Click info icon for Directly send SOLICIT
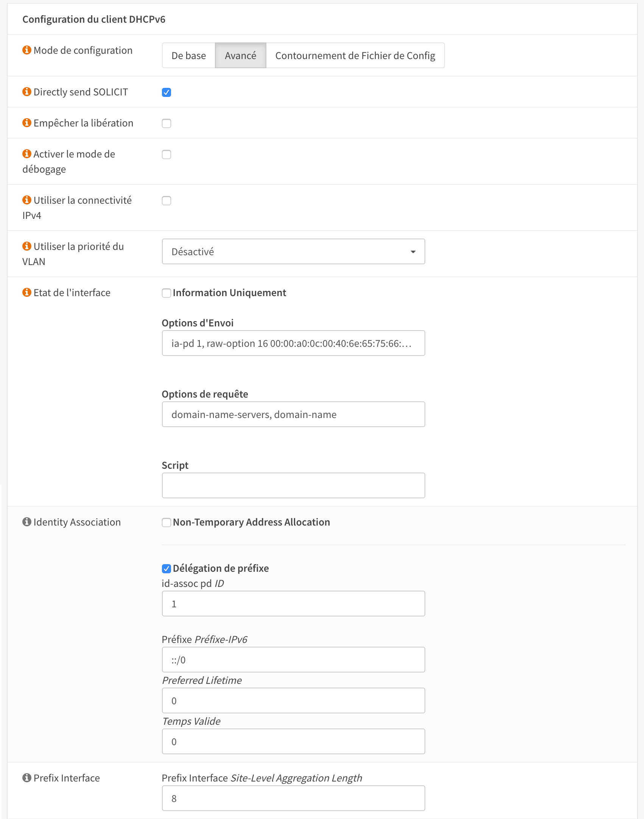Viewport: 644px width, 819px height. pos(26,92)
